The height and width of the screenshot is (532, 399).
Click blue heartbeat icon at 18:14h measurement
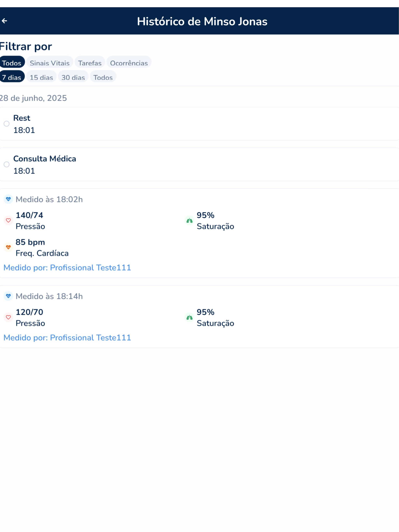[8, 296]
